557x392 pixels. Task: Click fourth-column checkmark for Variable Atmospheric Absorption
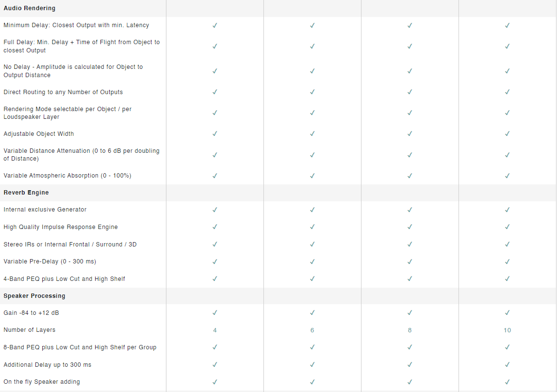tap(508, 176)
